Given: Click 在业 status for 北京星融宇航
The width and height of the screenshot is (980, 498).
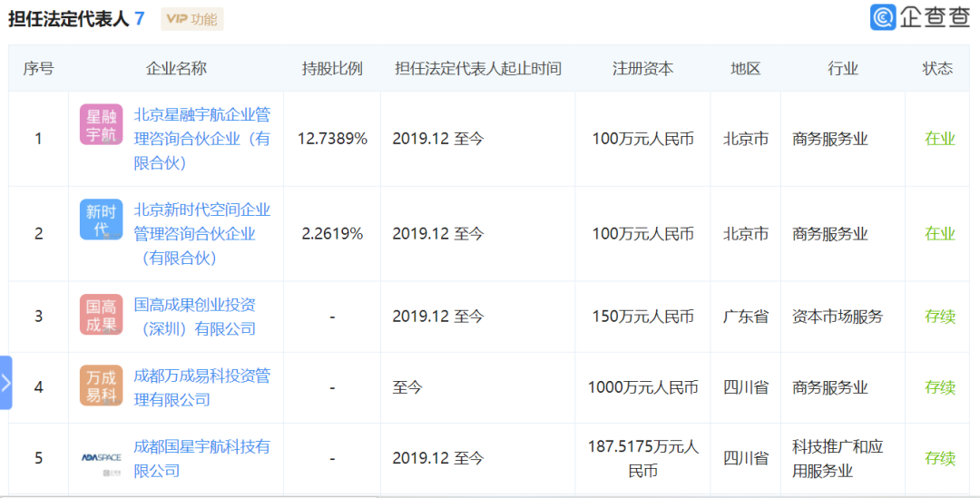Looking at the screenshot, I should tap(940, 139).
